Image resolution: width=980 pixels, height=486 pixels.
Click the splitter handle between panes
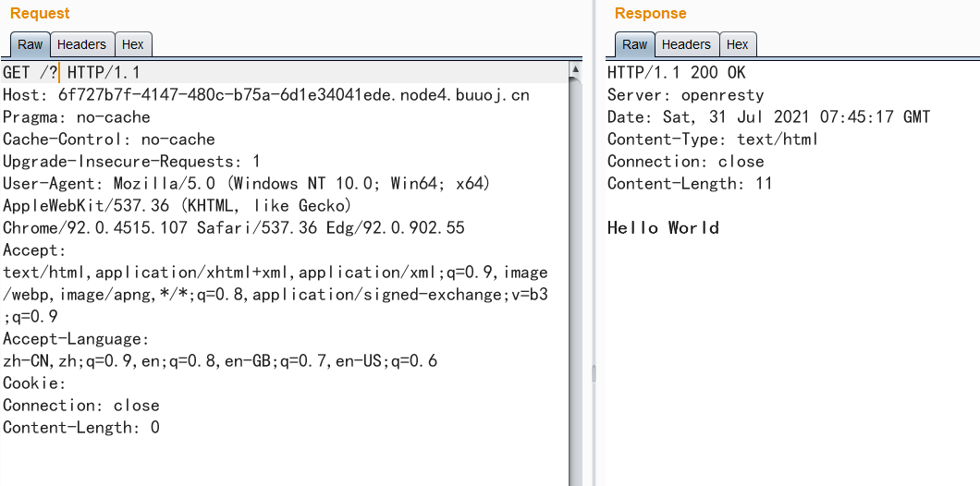[x=594, y=373]
